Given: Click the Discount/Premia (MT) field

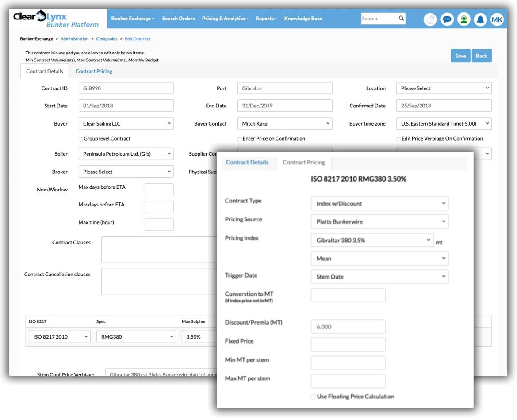Looking at the screenshot, I should [348, 326].
